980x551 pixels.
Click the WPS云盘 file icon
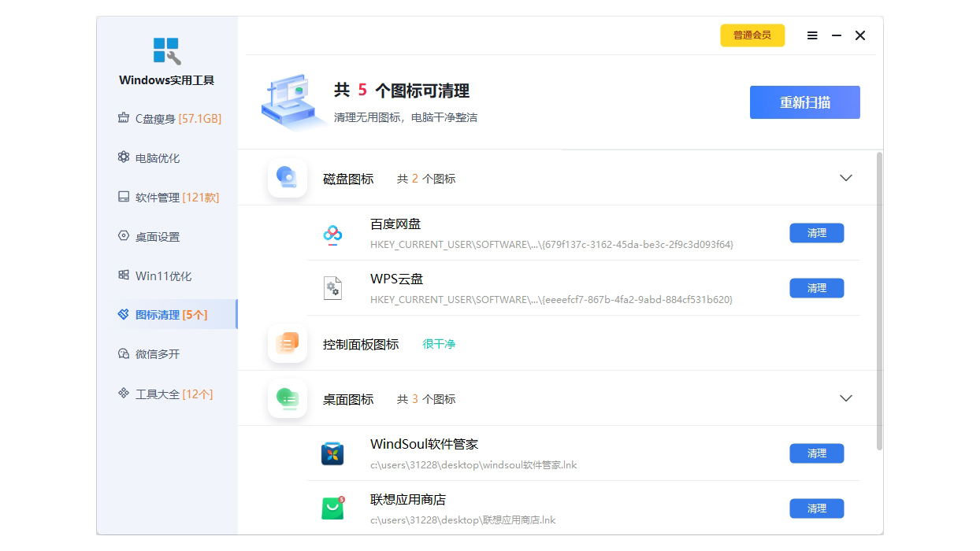click(x=332, y=288)
